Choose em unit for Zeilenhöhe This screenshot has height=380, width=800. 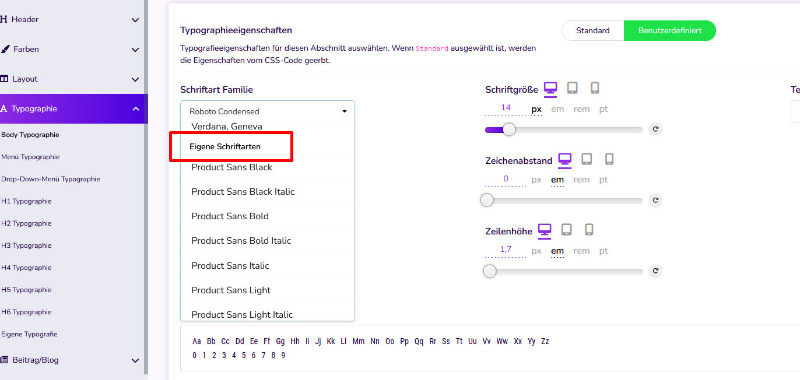pyautogui.click(x=558, y=251)
